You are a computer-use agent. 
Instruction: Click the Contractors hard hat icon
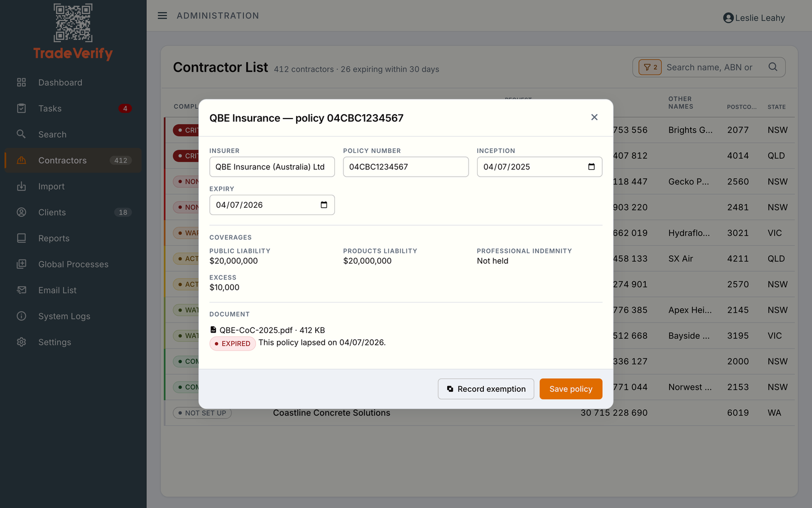tap(21, 160)
